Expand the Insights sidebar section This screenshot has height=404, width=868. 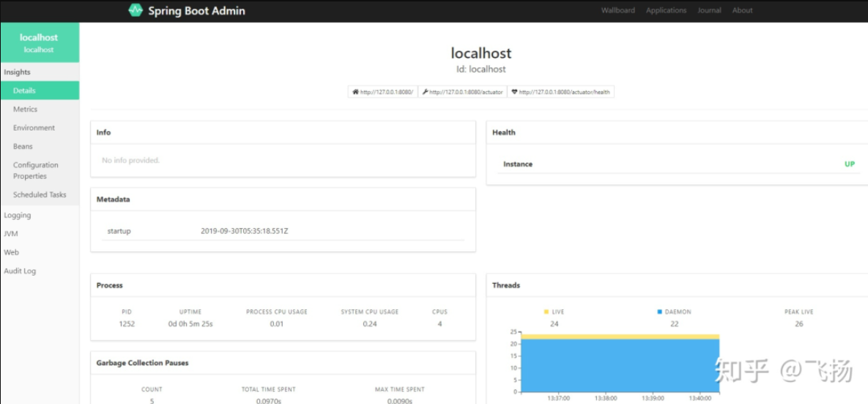click(x=18, y=72)
